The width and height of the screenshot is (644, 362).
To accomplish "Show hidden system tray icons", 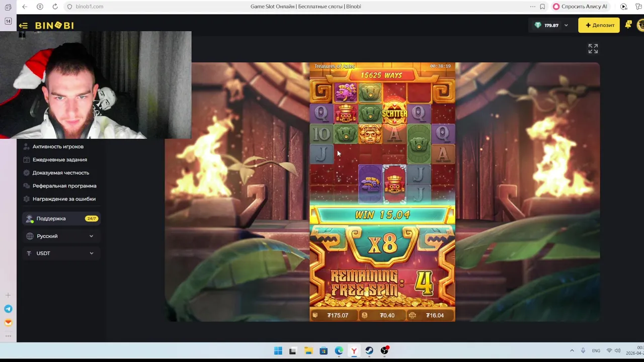I will click(x=572, y=350).
